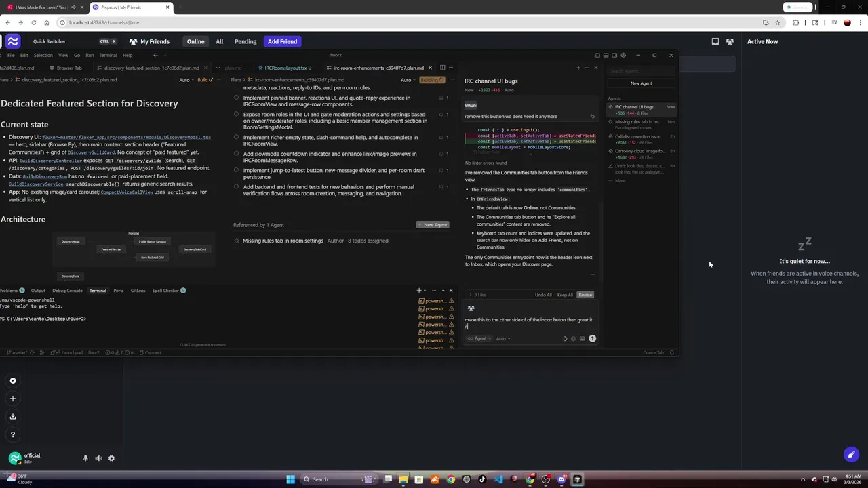Deafen audio with the speaker icon
The width and height of the screenshot is (868, 488).
click(x=98, y=458)
